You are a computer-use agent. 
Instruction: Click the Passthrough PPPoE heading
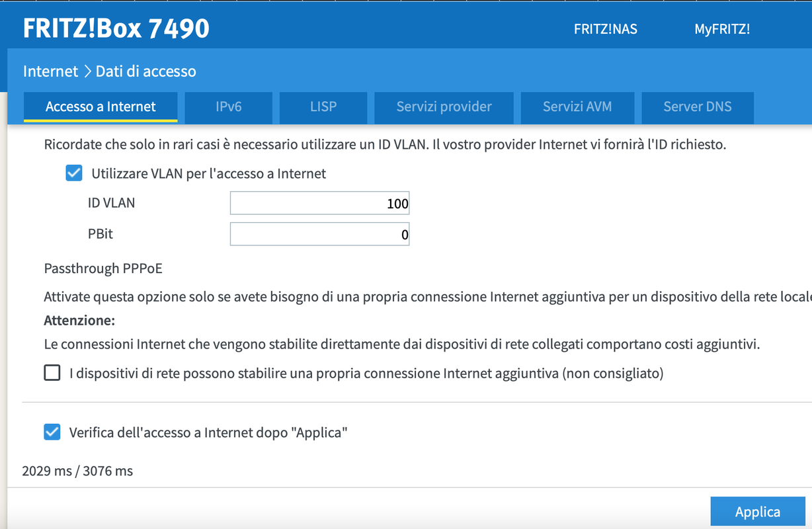(103, 268)
